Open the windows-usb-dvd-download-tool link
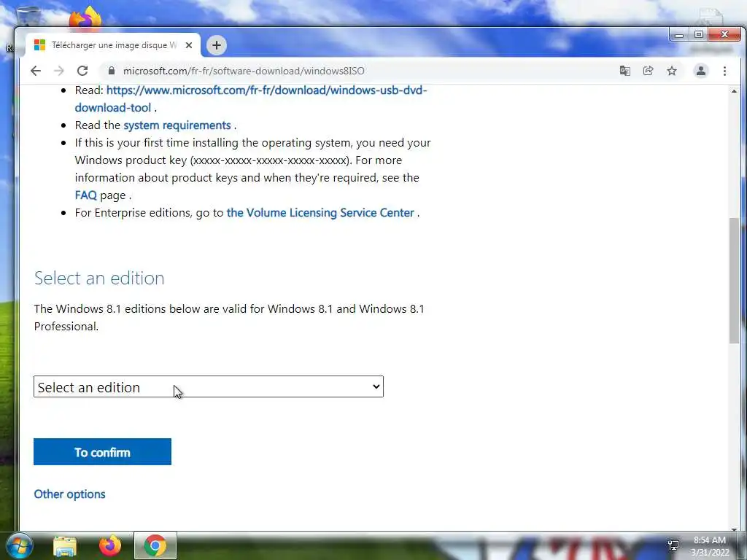This screenshot has width=747, height=560. point(251,98)
